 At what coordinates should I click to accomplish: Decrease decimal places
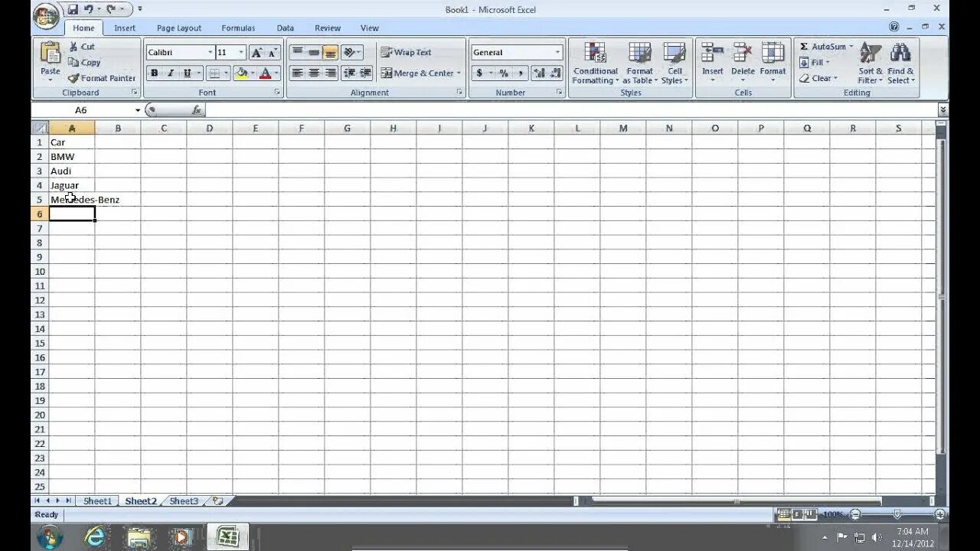tap(555, 73)
